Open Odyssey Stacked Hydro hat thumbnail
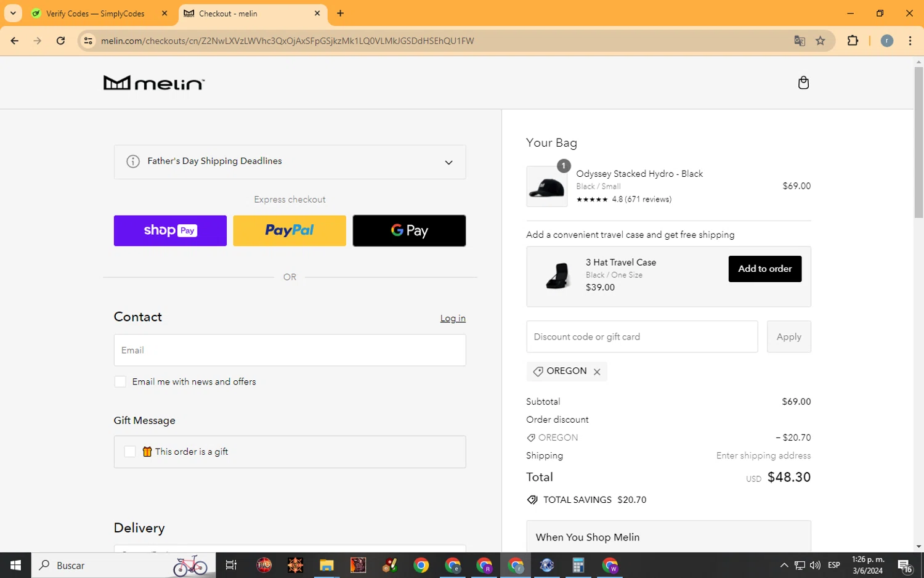Viewport: 924px width, 578px height. [547, 186]
